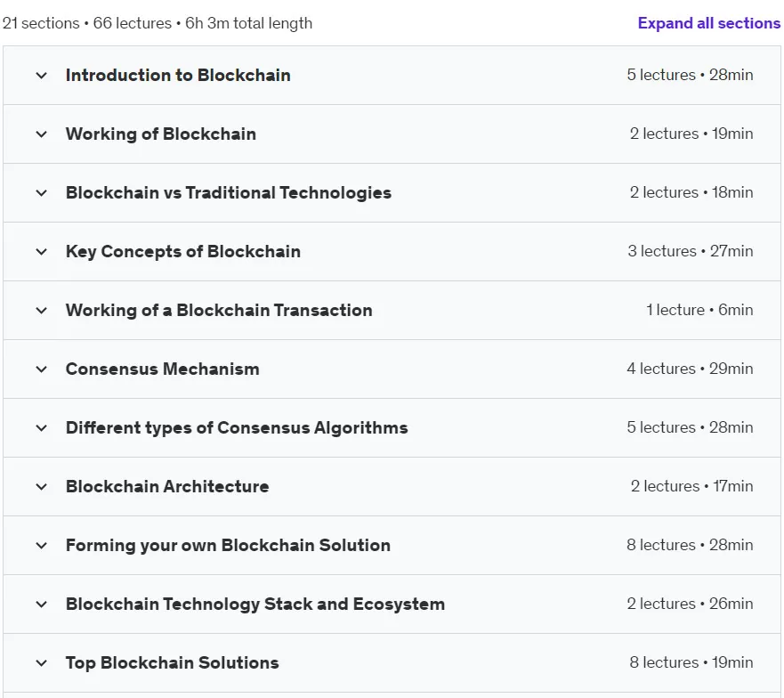Screen dimensions: 784x698
Task: Expand Different types of Consensus Algorithms chevron
Action: click(x=42, y=428)
